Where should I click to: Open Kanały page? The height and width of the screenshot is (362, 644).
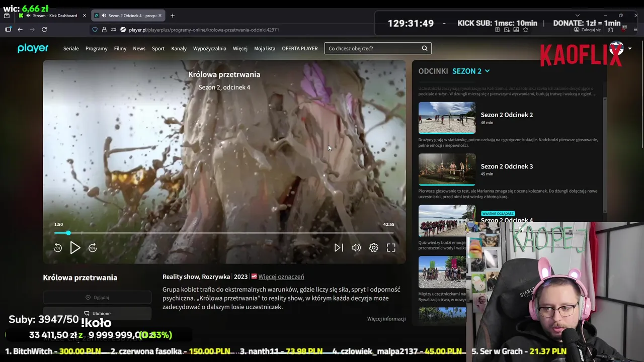(179, 49)
